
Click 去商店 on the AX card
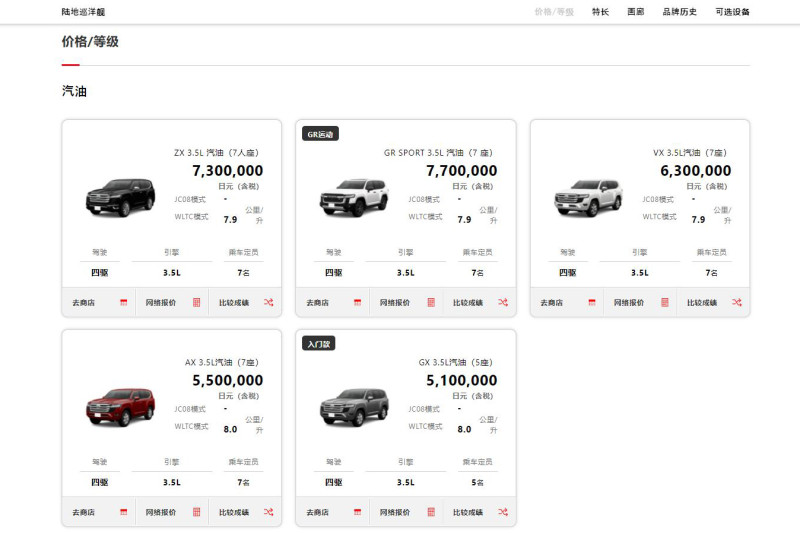[x=84, y=512]
